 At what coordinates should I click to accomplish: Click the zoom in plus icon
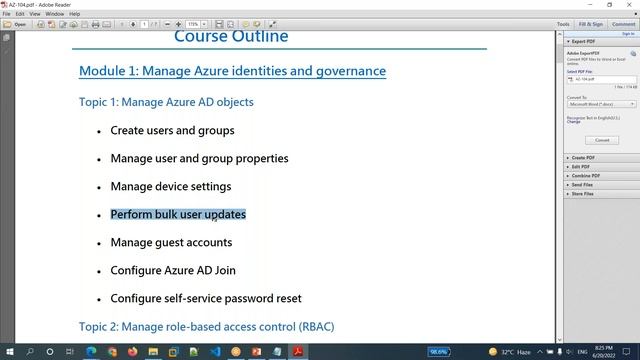pyautogui.click(x=178, y=24)
